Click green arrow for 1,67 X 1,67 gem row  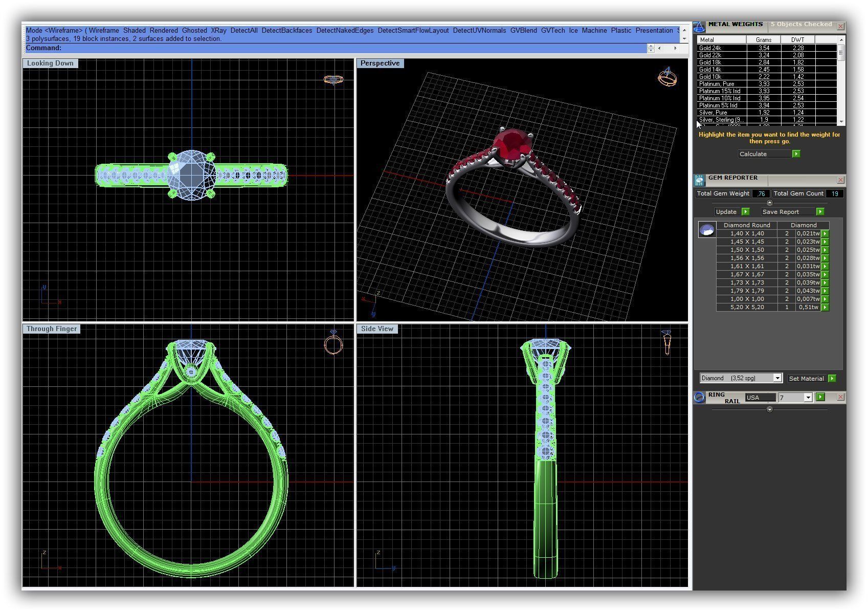pos(825,274)
